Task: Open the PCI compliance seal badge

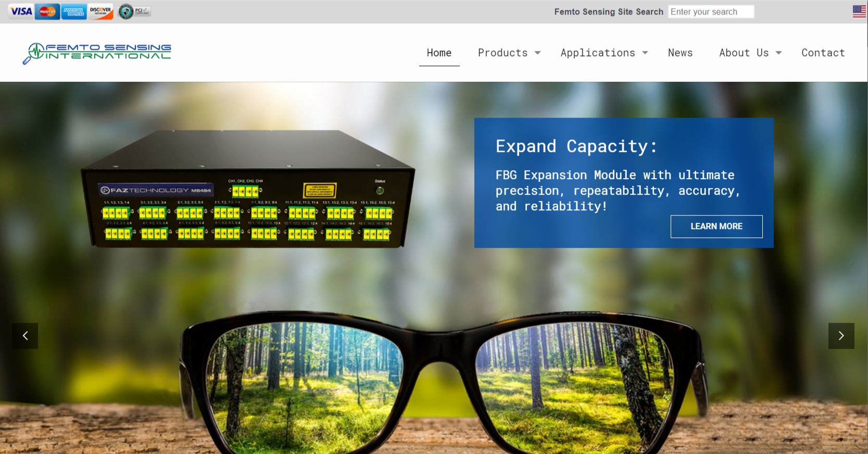Action: click(134, 11)
